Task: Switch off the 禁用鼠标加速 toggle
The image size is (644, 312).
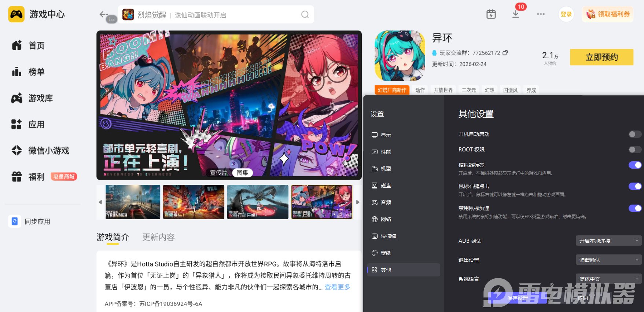Action: tap(635, 208)
